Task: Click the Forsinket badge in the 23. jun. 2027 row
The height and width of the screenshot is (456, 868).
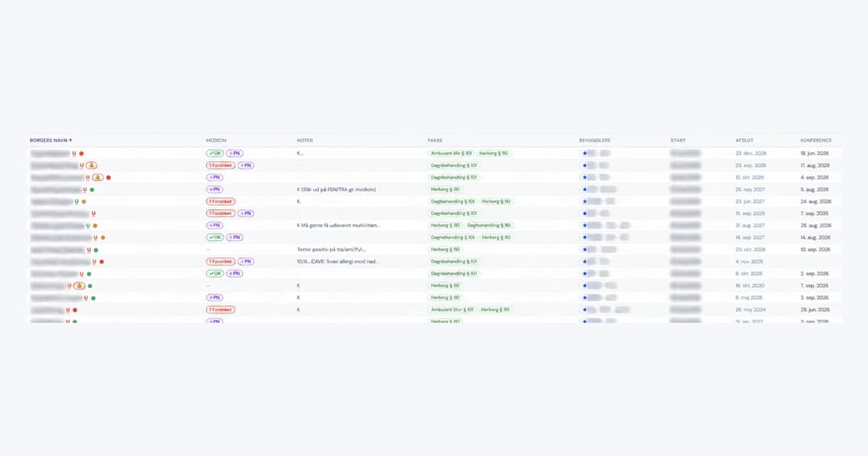Action: tap(221, 201)
